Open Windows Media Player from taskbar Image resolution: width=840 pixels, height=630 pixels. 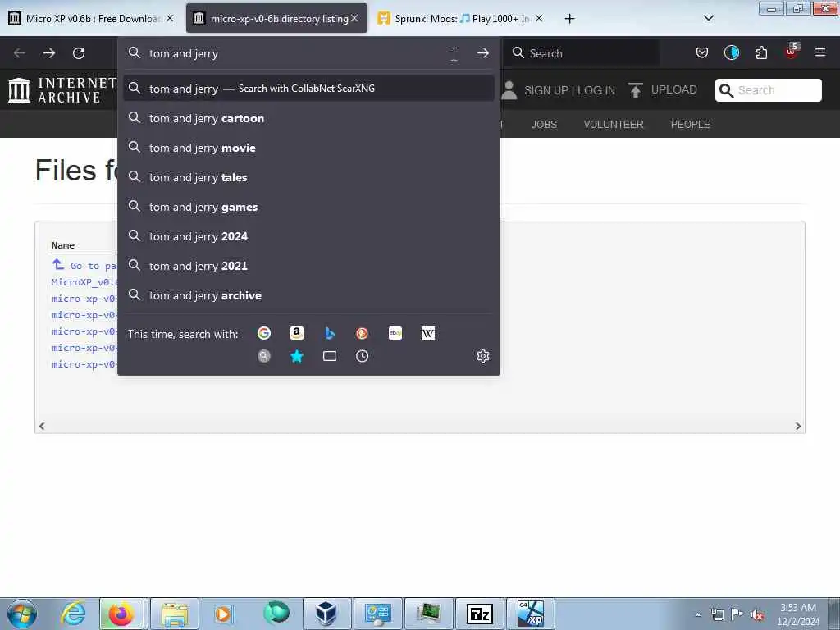223,614
